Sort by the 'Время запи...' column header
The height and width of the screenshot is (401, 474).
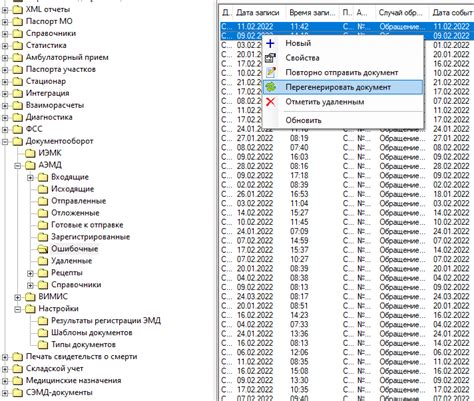point(312,13)
